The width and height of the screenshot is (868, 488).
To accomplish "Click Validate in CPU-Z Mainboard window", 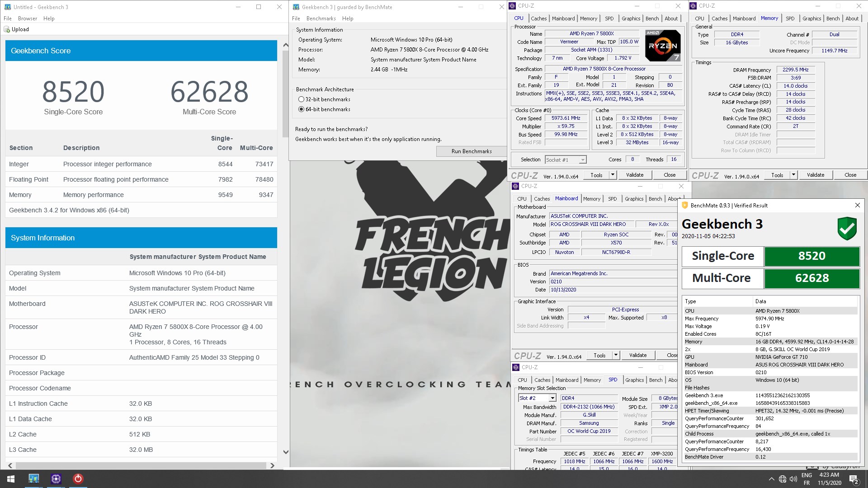I will pyautogui.click(x=637, y=355).
